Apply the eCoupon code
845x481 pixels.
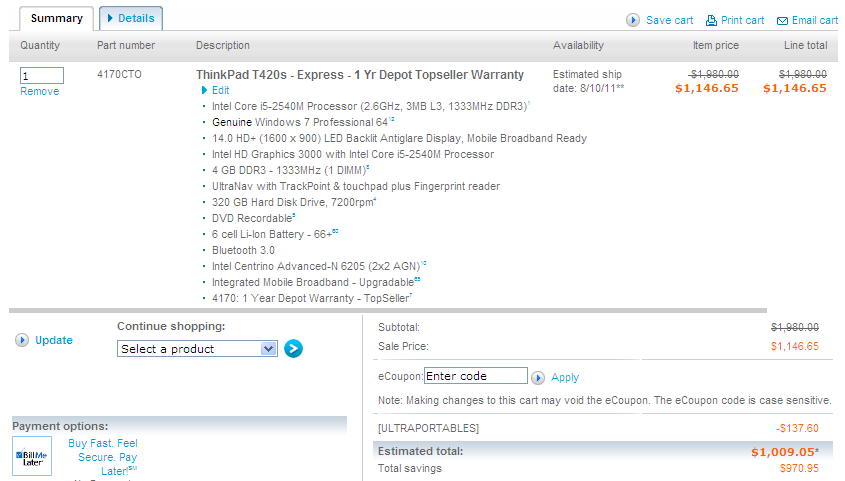click(565, 378)
